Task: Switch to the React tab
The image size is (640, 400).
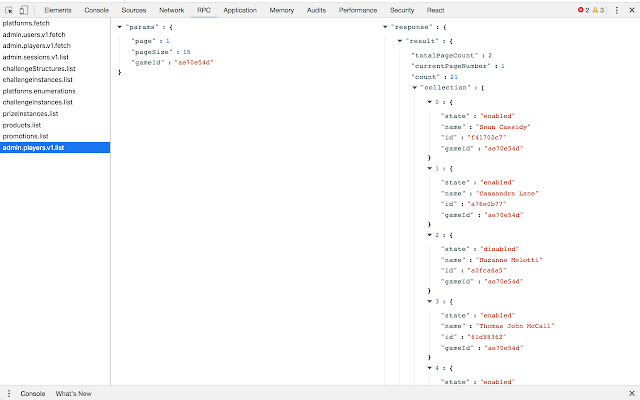Action: coord(436,10)
